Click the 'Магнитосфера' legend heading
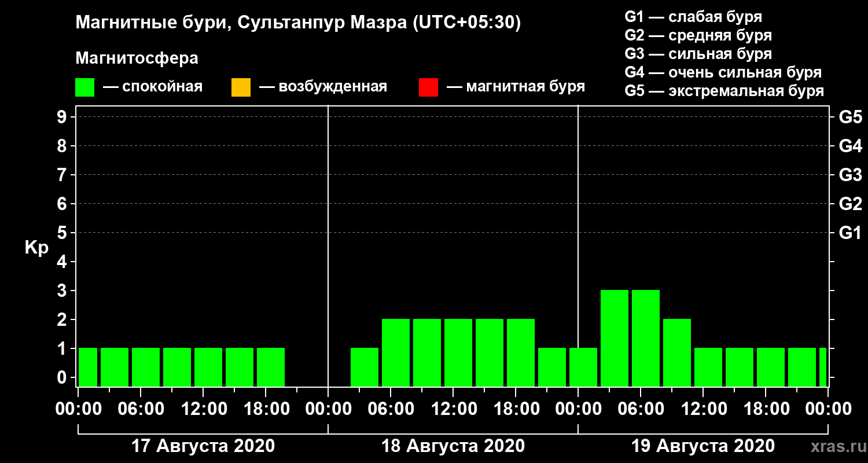Screen dimensions: 868x463 pyautogui.click(x=137, y=58)
